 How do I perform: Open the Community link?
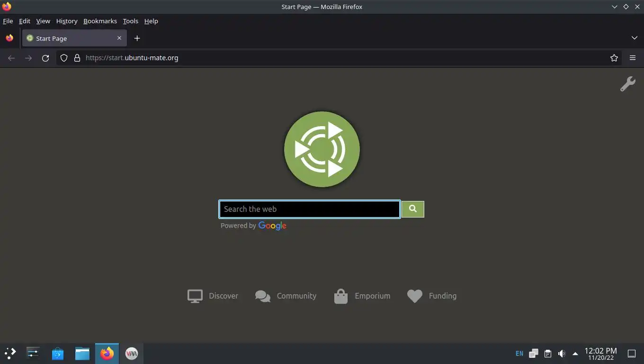pyautogui.click(x=286, y=296)
